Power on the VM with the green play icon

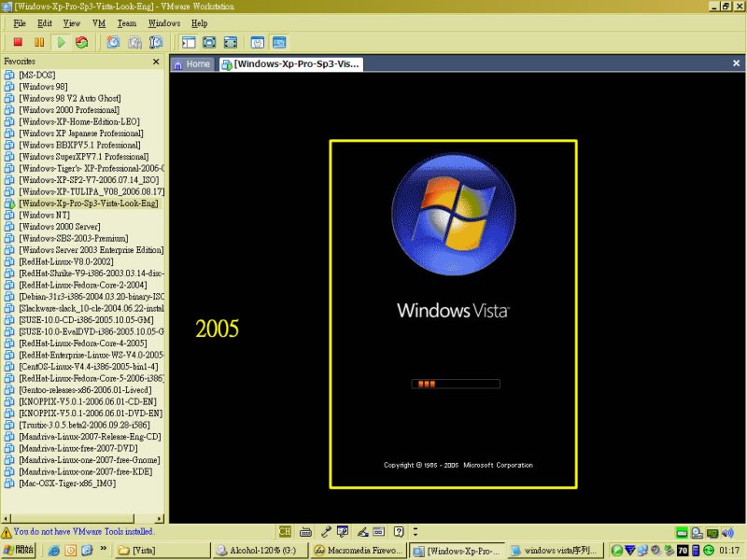(x=61, y=42)
